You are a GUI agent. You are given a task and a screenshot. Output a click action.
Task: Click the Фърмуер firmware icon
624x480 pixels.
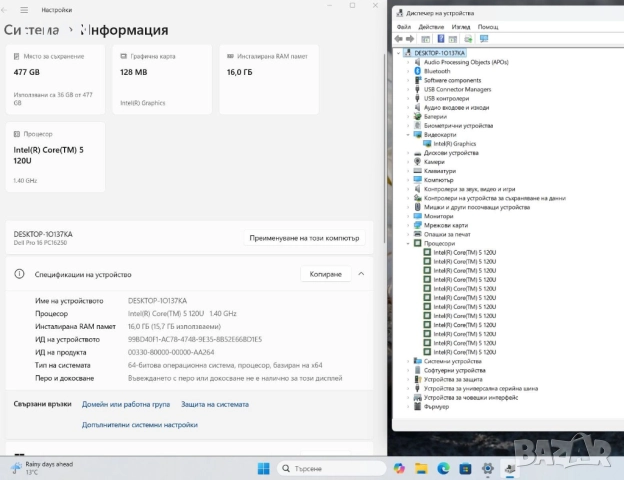(417, 406)
